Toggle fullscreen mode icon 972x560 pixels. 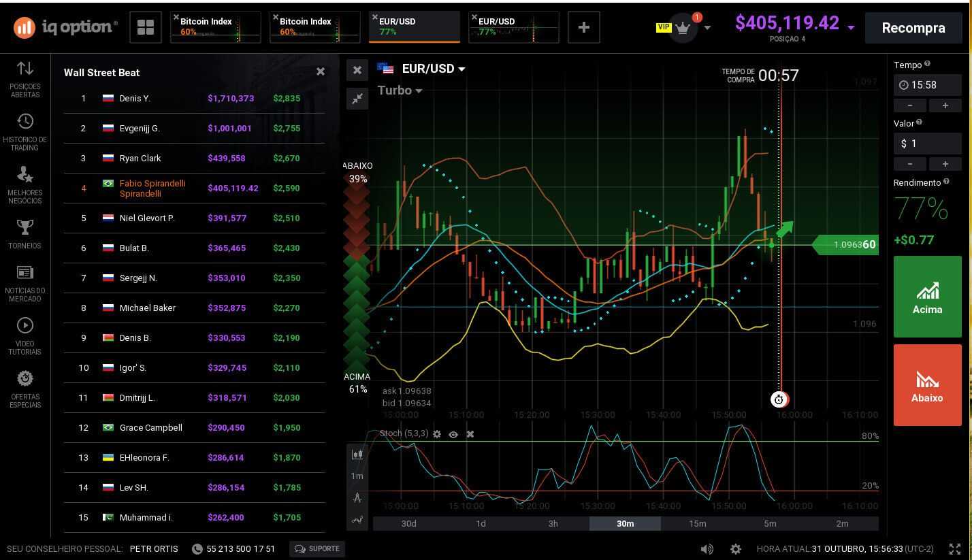(955, 548)
